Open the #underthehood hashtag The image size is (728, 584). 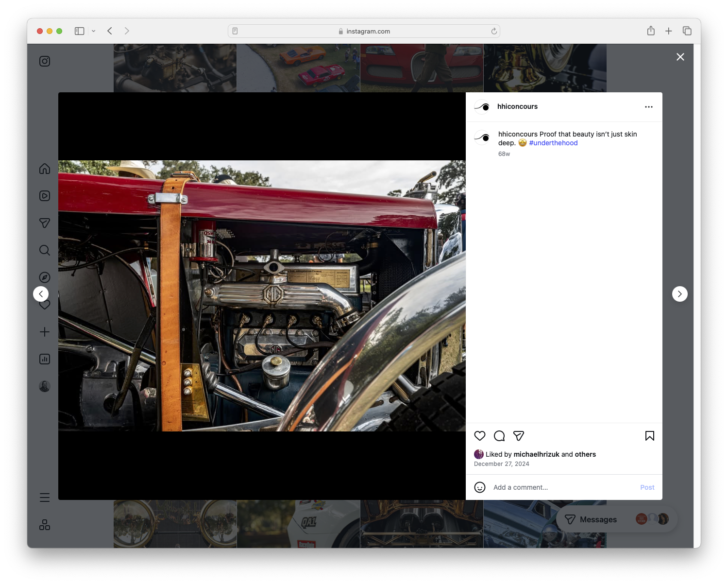(x=553, y=143)
